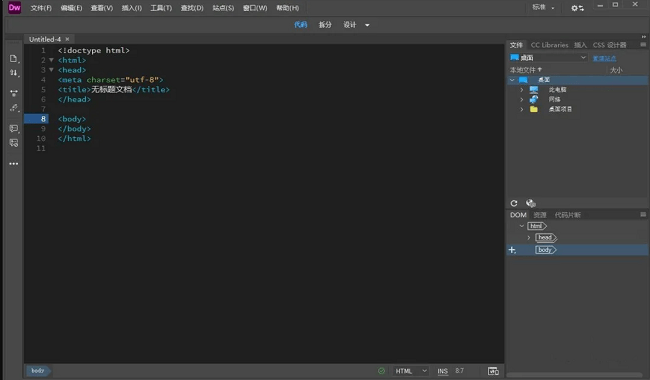Click the format source code icon
Viewport: 650px width, 380px height.
pos(14,108)
